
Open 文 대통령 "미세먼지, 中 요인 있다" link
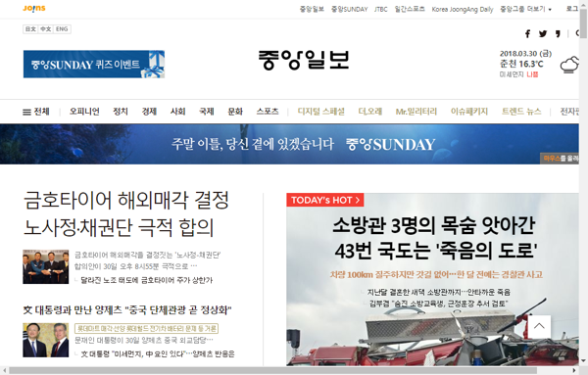[x=158, y=353]
